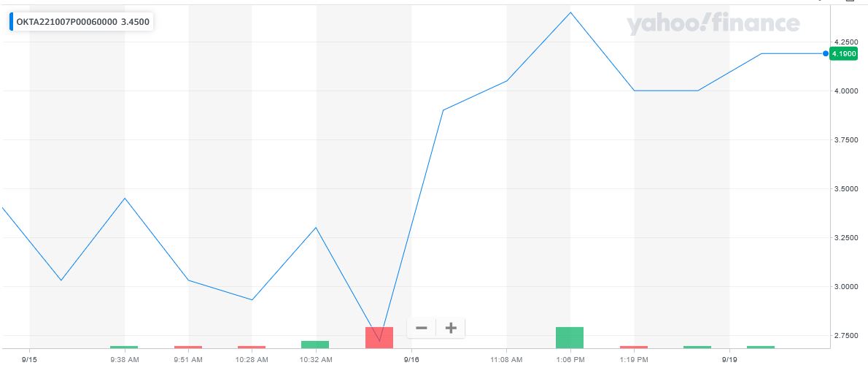Click the 9/19 date axis label
This screenshot has height=376, width=868.
coord(729,359)
